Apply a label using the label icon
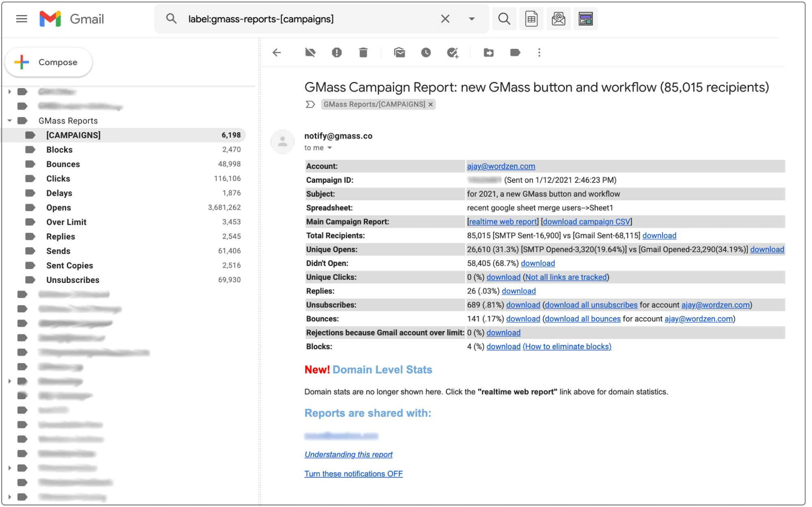The image size is (812, 507). pyautogui.click(x=515, y=52)
